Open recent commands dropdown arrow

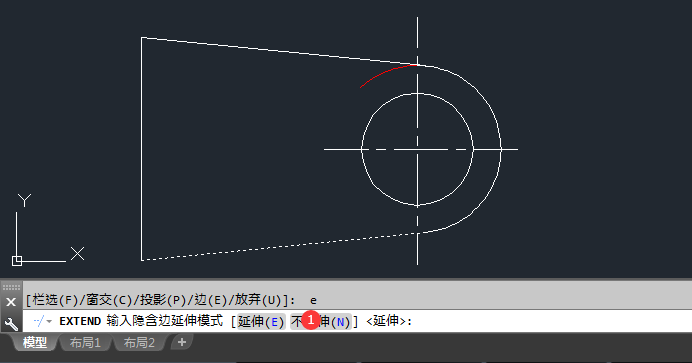[x=49, y=322]
